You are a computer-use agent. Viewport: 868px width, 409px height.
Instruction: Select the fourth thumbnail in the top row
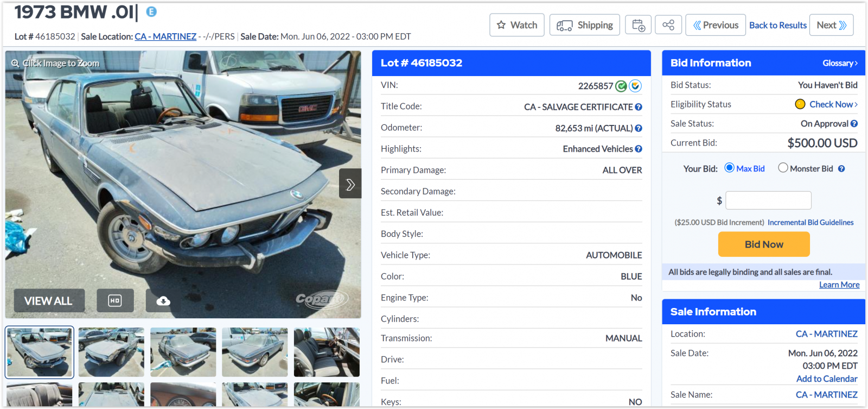[255, 352]
